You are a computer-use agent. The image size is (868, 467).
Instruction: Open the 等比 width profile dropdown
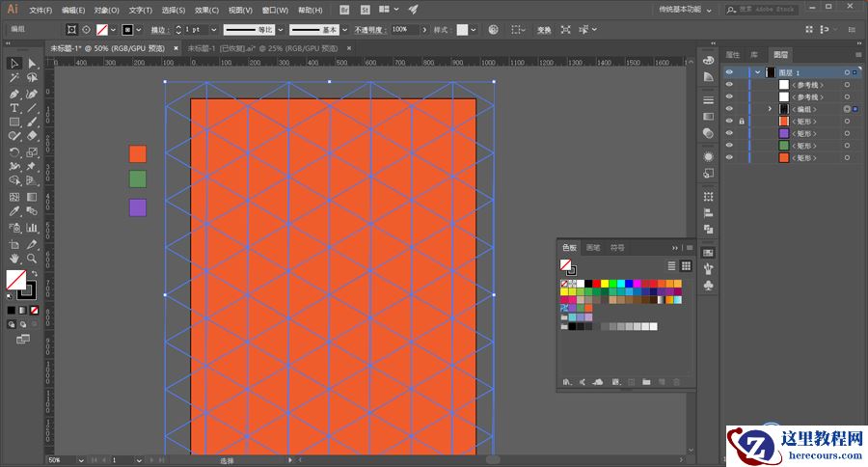click(281, 29)
